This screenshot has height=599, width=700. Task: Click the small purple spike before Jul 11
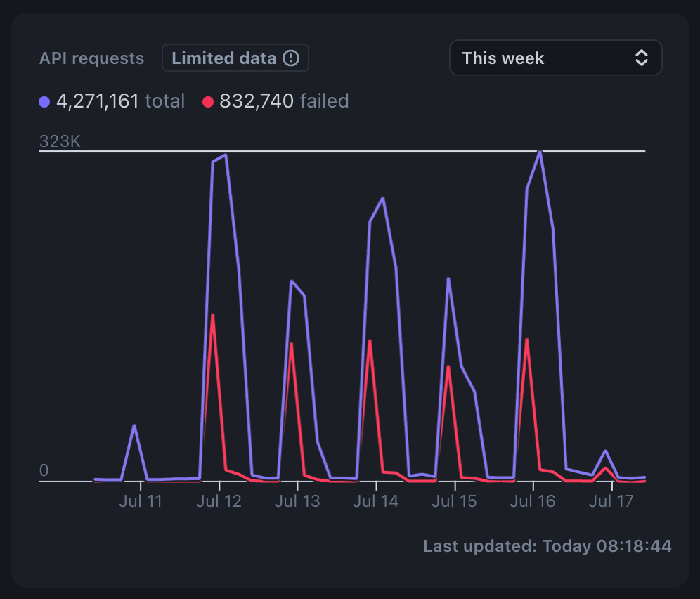coord(134,426)
